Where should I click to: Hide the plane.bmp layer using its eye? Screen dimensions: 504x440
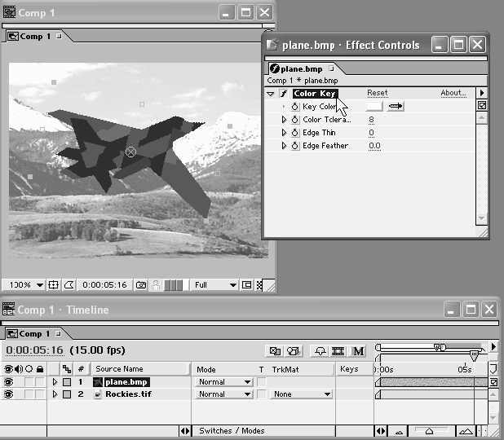pos(9,381)
